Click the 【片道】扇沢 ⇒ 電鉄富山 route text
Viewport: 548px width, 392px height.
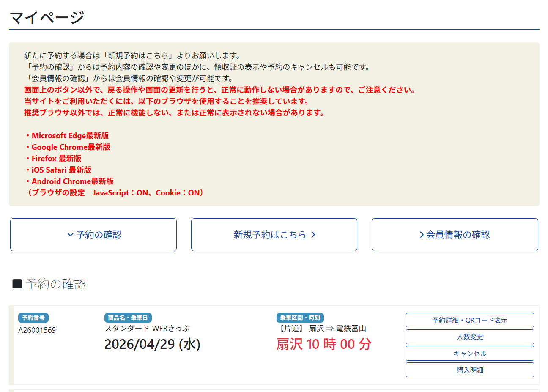tap(321, 329)
